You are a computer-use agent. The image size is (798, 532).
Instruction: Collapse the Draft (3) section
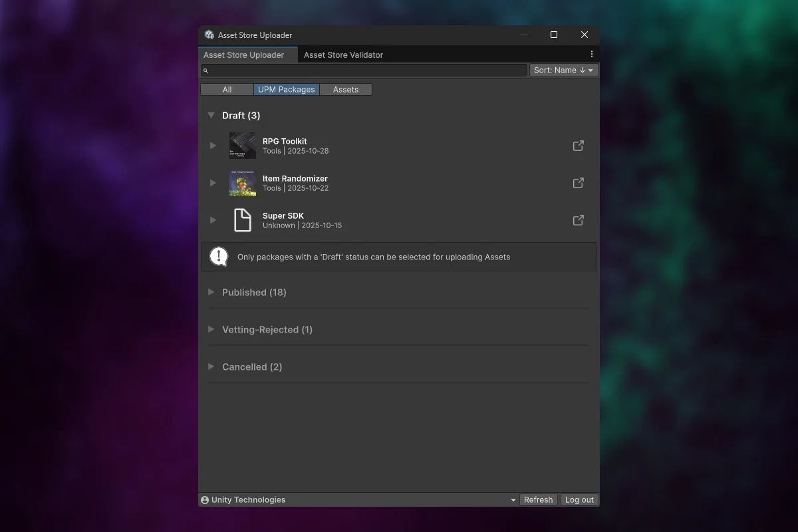click(x=211, y=116)
